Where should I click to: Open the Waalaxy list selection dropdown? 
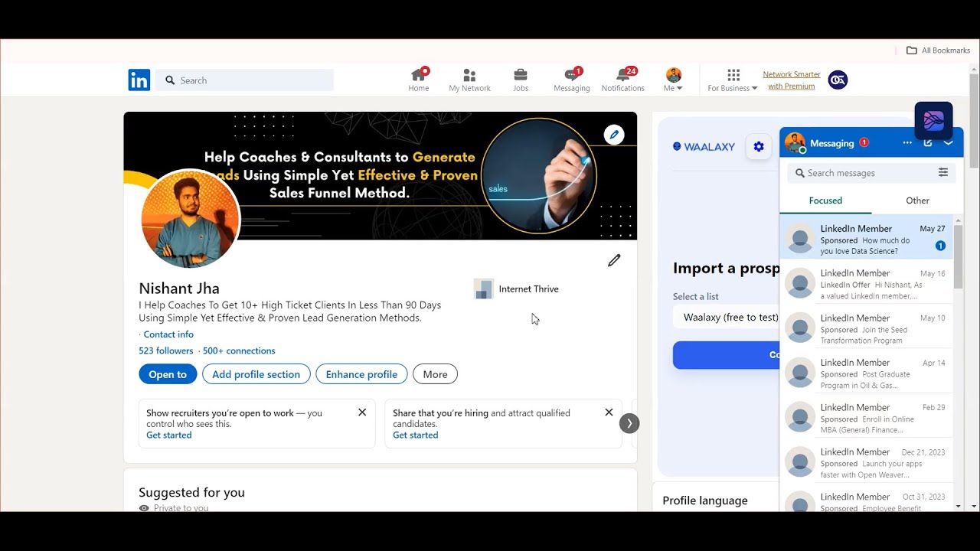(726, 317)
